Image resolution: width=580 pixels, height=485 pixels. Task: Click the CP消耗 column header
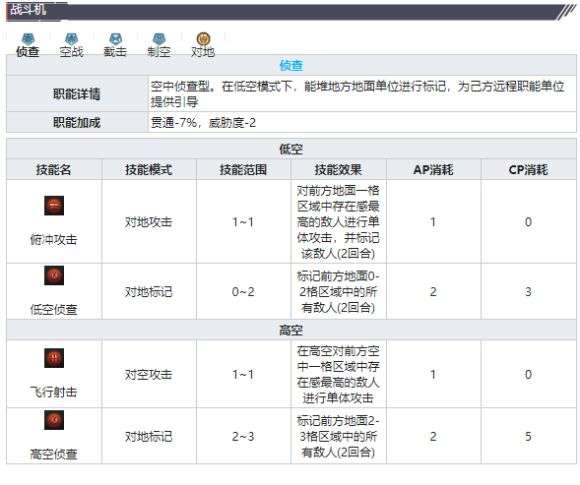click(x=529, y=169)
